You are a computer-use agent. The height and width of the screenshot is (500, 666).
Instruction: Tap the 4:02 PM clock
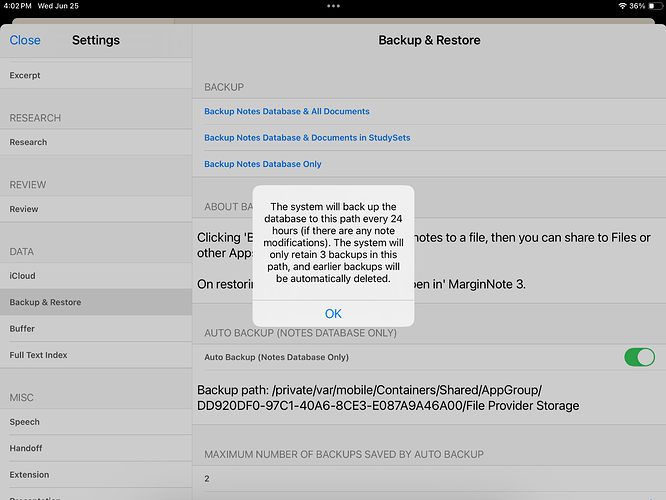(17, 6)
